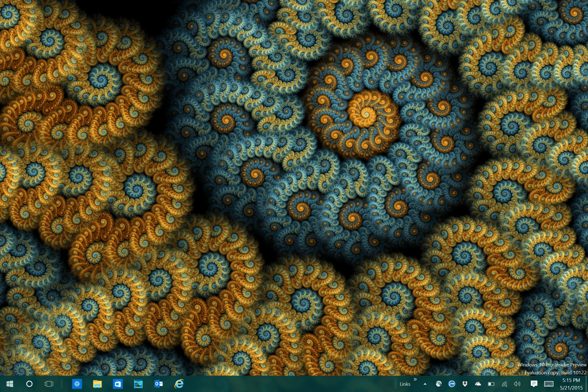The width and height of the screenshot is (588, 392).
Task: Open the Wi-Fi network flyout
Action: pyautogui.click(x=504, y=384)
